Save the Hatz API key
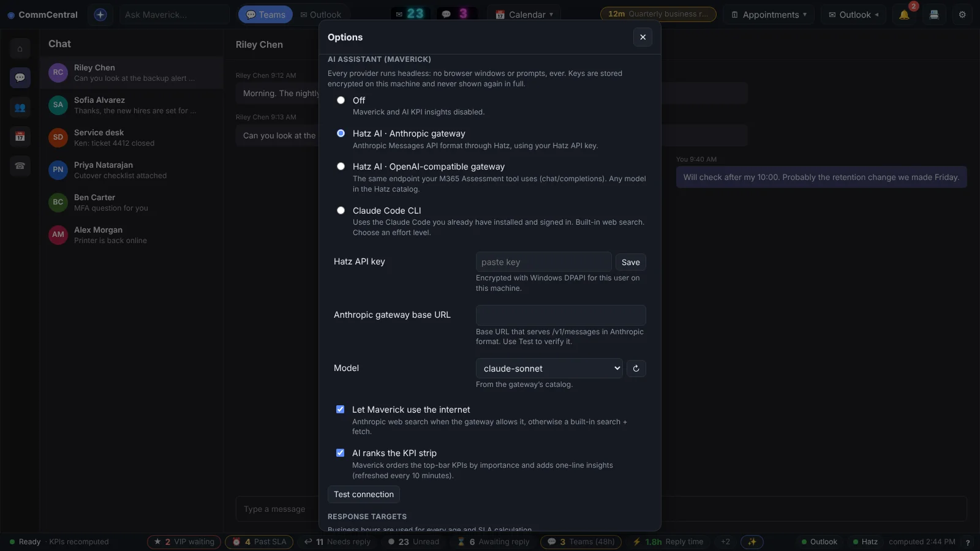The image size is (980, 551). coord(630,262)
